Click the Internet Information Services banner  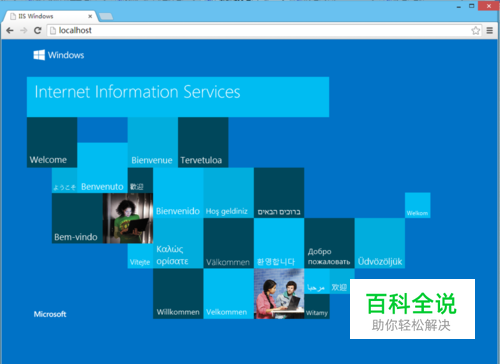(x=178, y=97)
